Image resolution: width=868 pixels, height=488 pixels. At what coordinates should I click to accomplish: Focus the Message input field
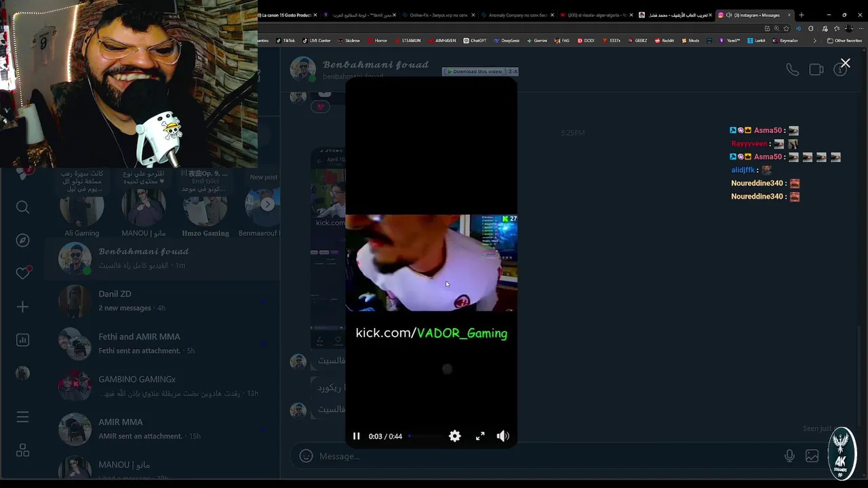click(x=549, y=456)
